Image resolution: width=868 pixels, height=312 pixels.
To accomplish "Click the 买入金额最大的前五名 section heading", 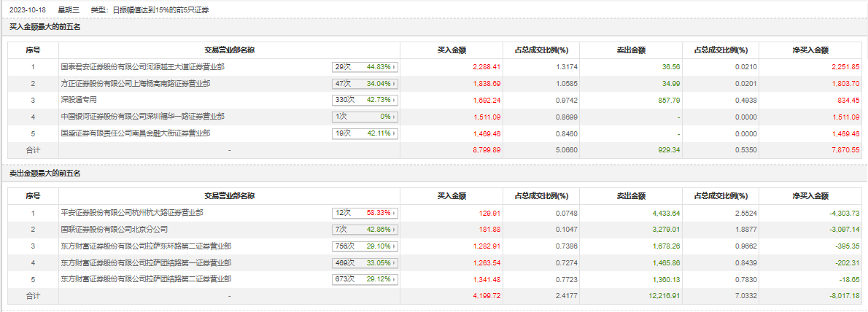I will point(44,27).
